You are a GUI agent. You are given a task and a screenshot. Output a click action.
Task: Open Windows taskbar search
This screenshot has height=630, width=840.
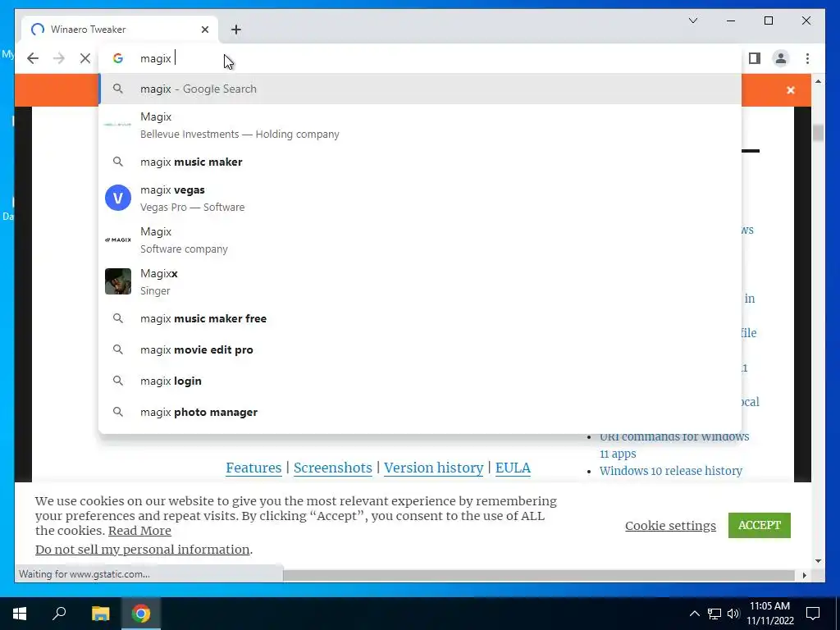59,614
